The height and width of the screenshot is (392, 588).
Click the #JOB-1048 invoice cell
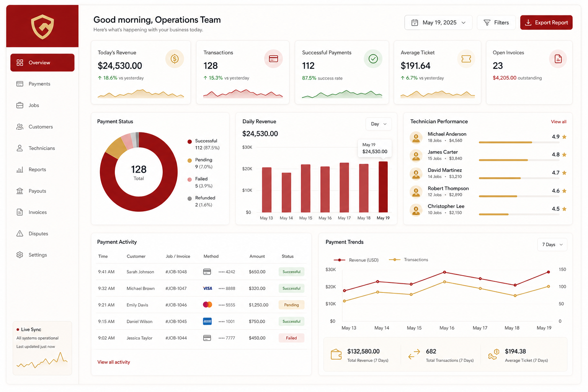click(x=176, y=272)
